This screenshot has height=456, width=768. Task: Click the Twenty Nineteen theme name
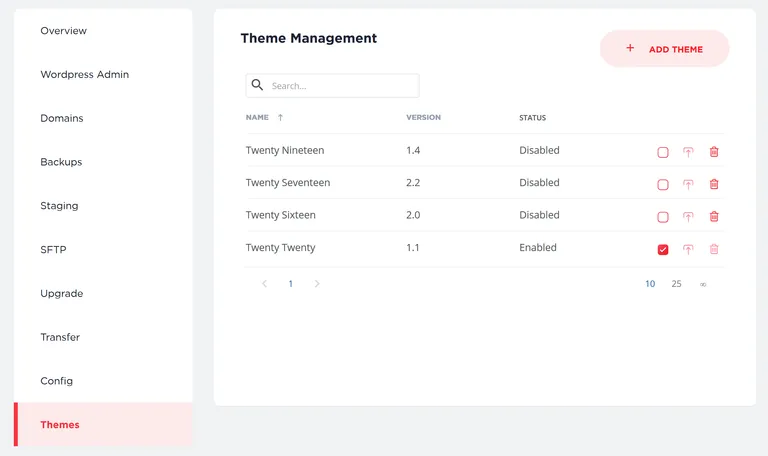point(285,150)
